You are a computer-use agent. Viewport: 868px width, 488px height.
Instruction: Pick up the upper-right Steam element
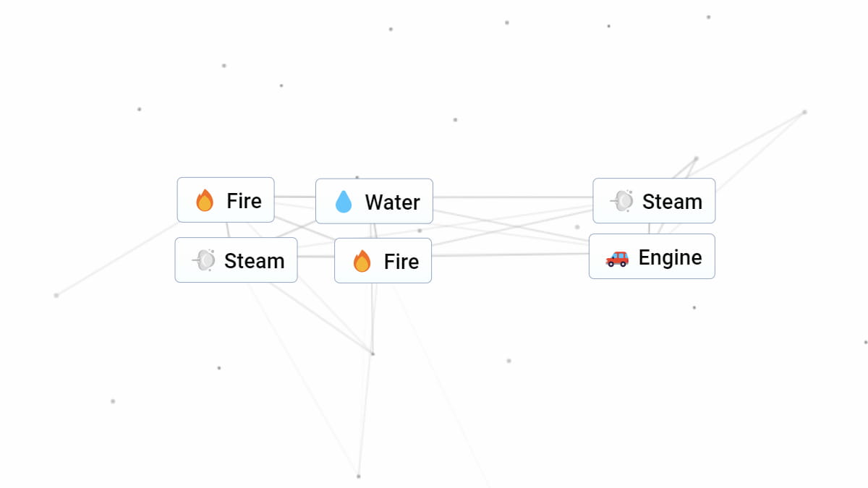(653, 201)
